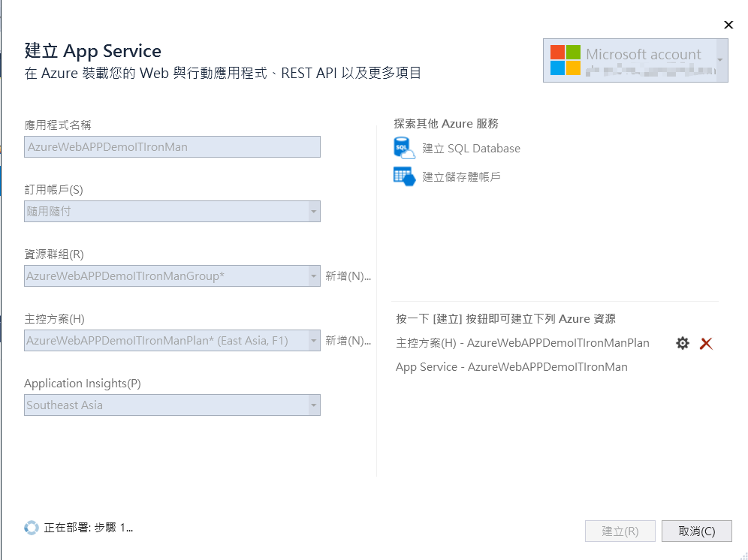Open 建立 SQL Database link

(471, 149)
